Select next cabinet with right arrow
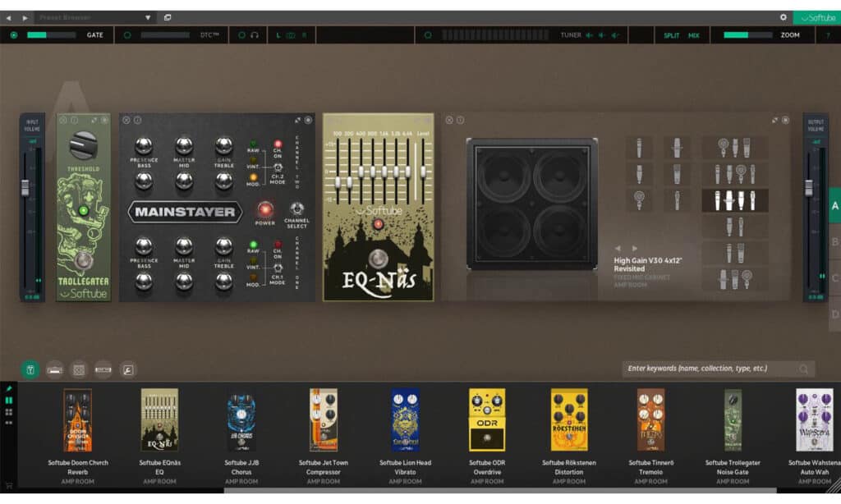841x504 pixels. pos(635,248)
